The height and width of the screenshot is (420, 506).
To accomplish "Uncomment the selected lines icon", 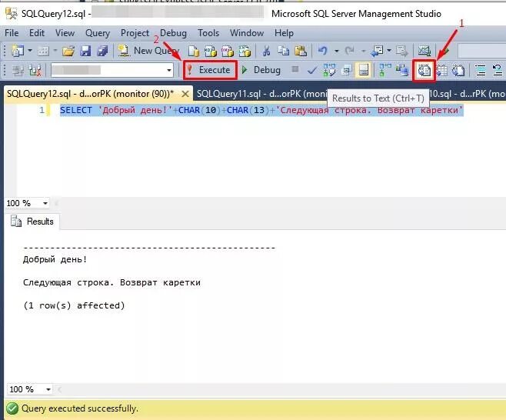I will point(498,70).
